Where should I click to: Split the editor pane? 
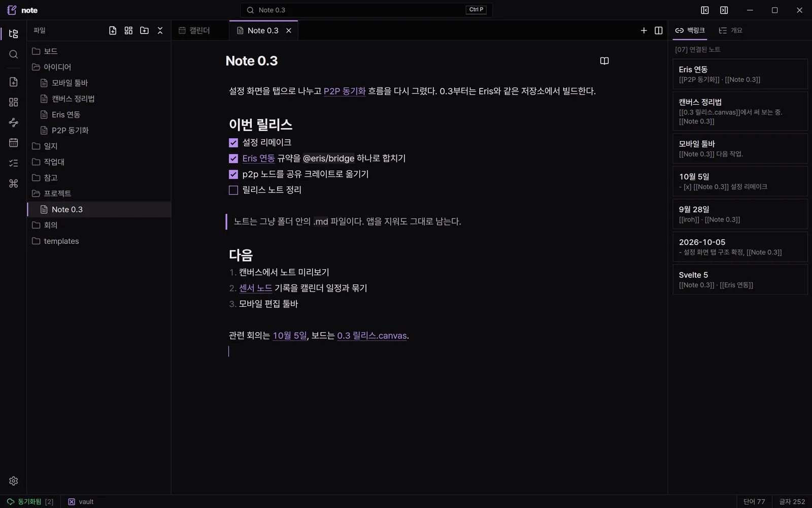click(x=659, y=30)
